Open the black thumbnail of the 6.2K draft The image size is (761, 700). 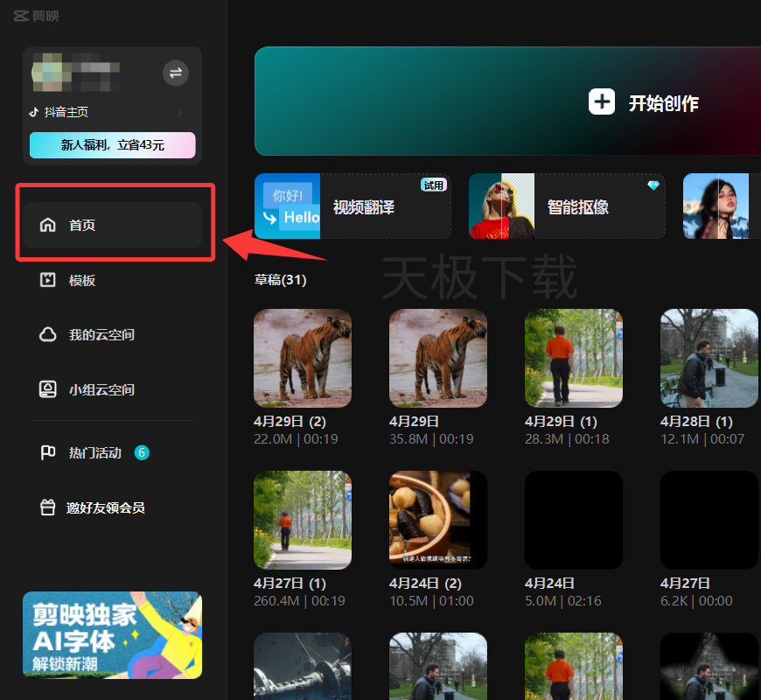click(x=709, y=520)
